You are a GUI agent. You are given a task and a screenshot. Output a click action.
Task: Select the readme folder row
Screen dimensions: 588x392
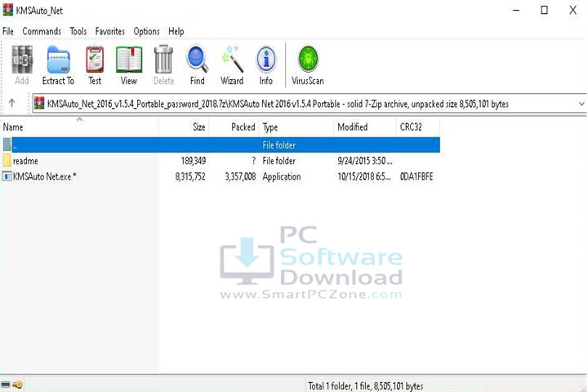tap(220, 161)
